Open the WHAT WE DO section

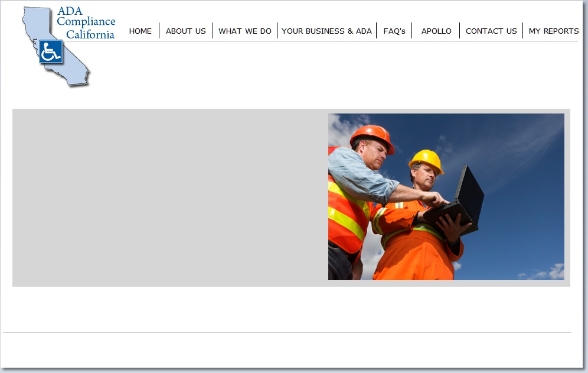click(x=245, y=31)
